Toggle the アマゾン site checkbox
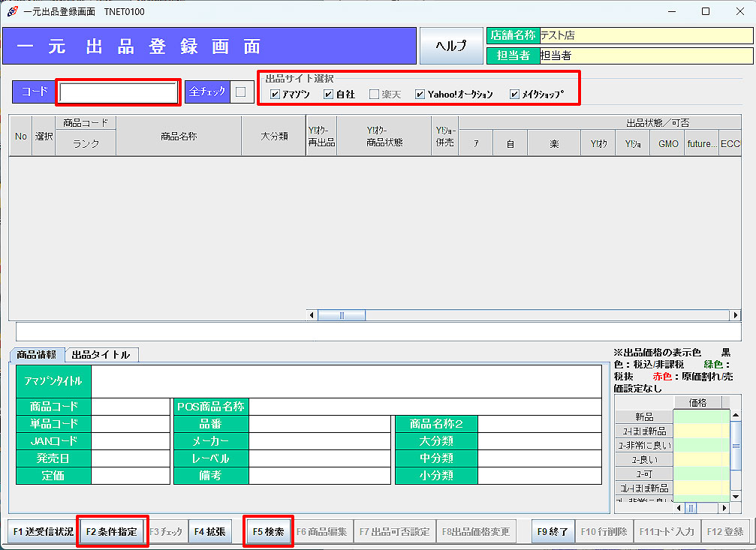 point(275,95)
